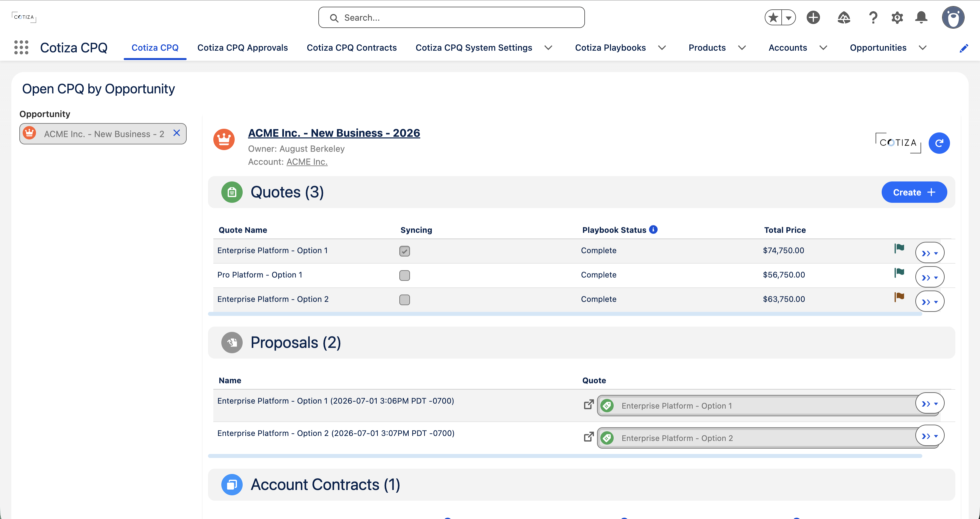Click the Quotes table horizontal scrollbar
The image size is (980, 519).
point(565,314)
